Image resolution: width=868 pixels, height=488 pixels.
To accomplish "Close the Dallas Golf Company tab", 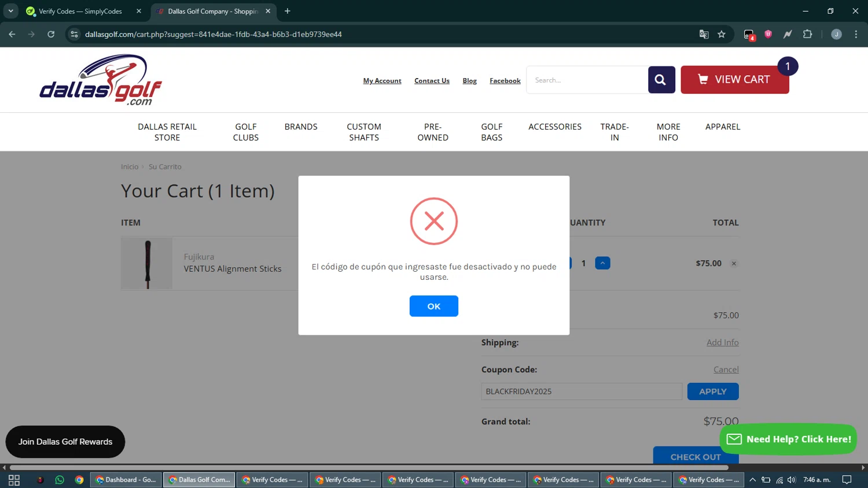I will tap(268, 11).
